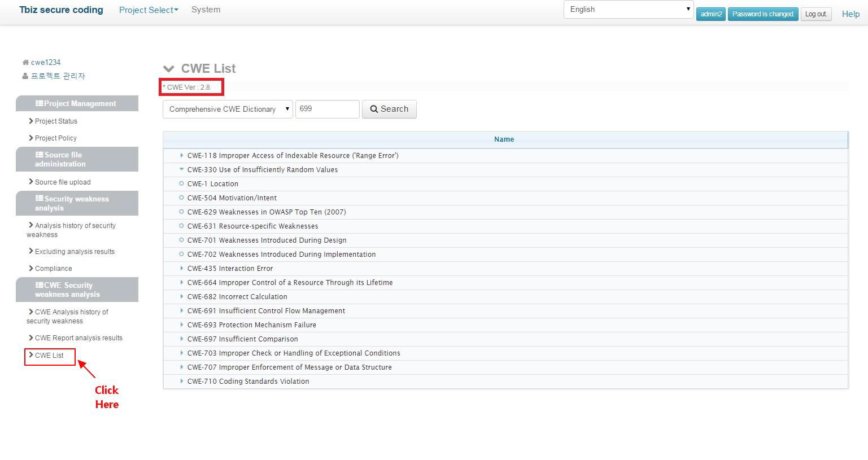Select CWE-701 Weaknesses Introduced During Design row
The height and width of the screenshot is (460, 868).
505,240
